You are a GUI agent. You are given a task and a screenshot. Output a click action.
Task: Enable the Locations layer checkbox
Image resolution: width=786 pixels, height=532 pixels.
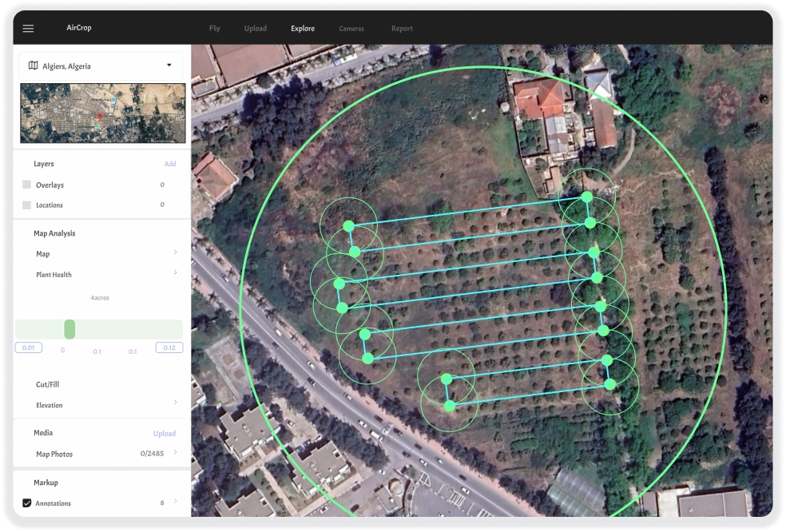(25, 204)
